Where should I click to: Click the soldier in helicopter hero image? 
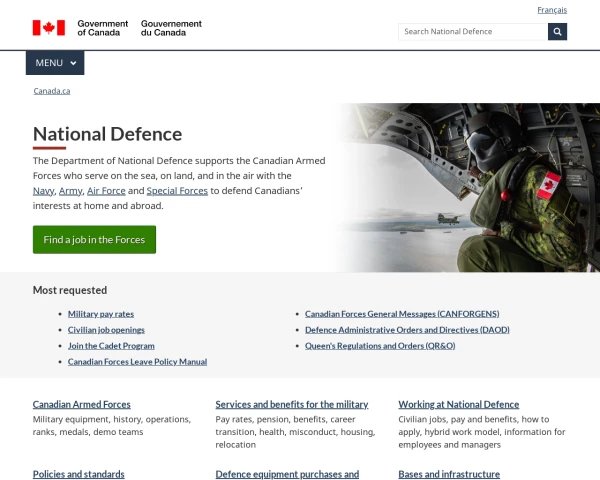pos(470,187)
